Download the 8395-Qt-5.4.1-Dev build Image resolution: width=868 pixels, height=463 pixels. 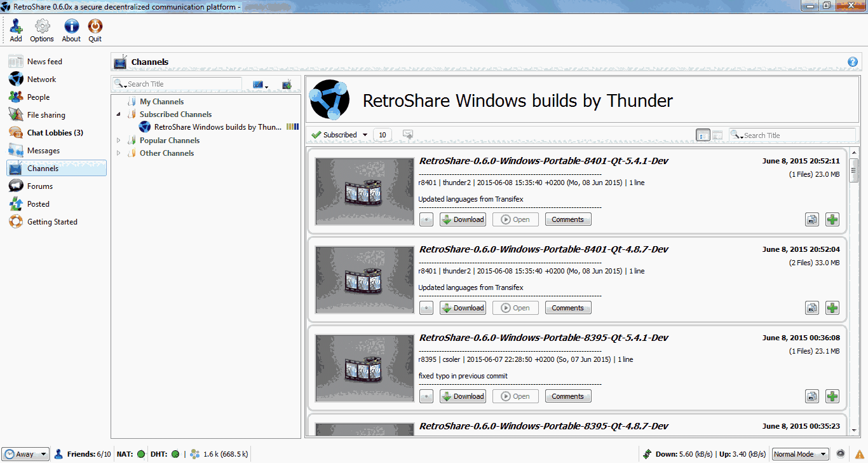463,396
